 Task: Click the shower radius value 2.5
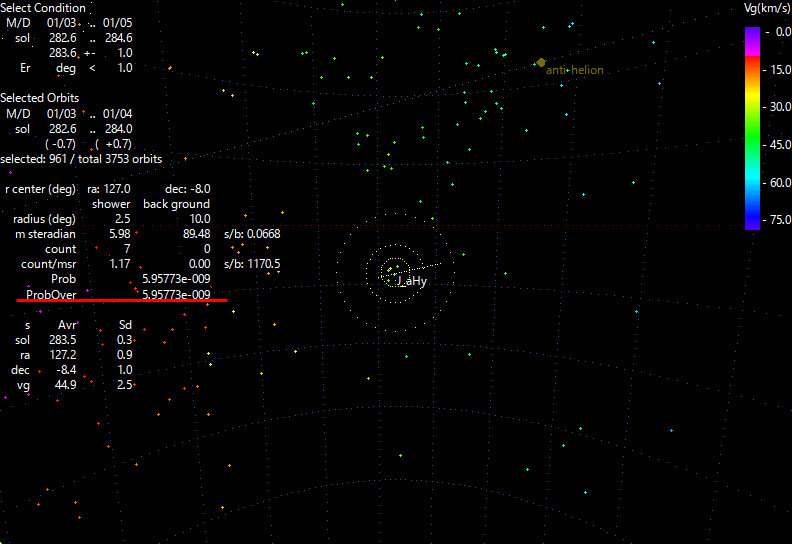pos(122,219)
